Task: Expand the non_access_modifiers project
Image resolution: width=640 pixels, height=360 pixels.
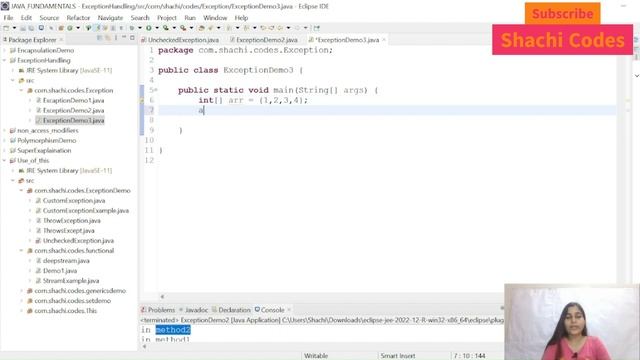Action: pos(4,131)
